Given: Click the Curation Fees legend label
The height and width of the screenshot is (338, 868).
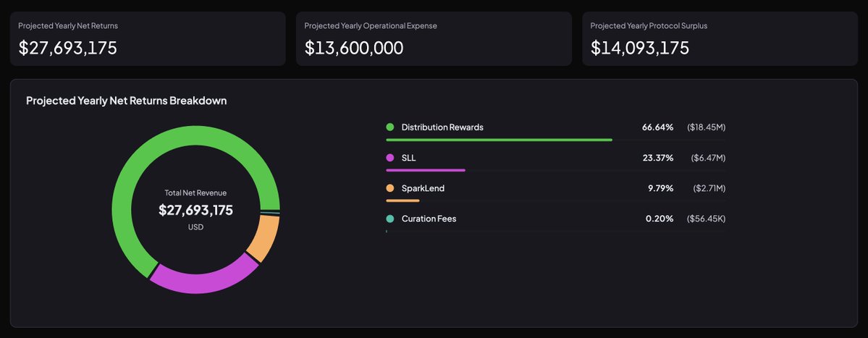Looking at the screenshot, I should 429,219.
